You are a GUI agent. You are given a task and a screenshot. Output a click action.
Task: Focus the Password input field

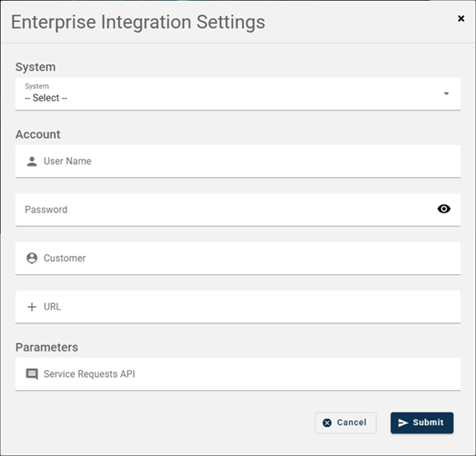point(238,210)
